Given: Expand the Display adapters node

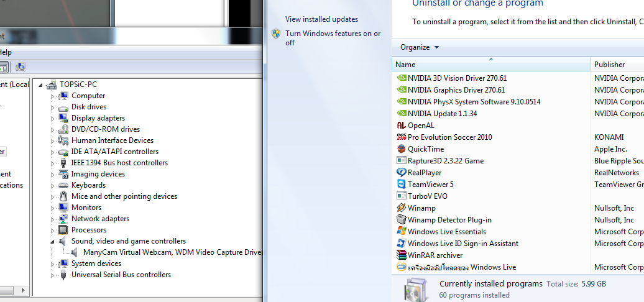Looking at the screenshot, I should 53,118.
